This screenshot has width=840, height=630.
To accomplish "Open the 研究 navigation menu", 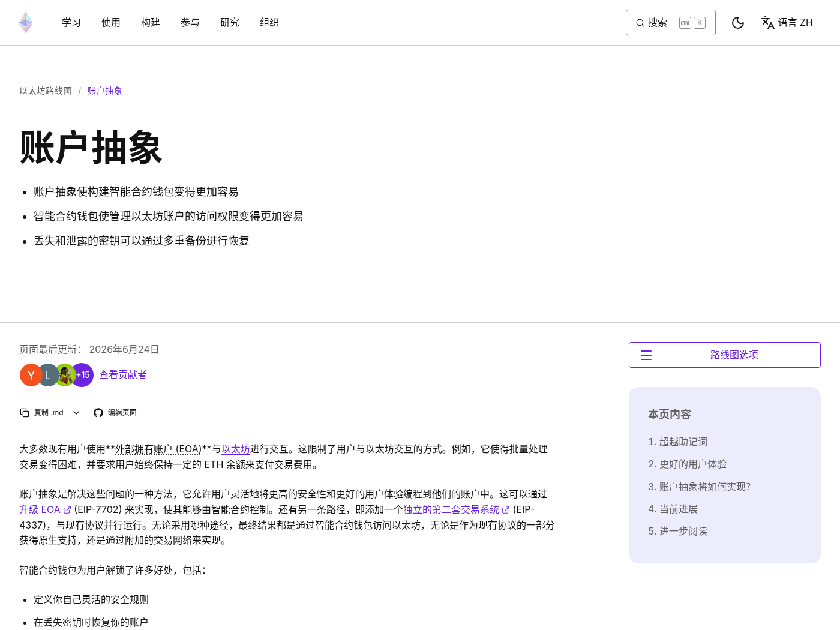I will pyautogui.click(x=230, y=23).
